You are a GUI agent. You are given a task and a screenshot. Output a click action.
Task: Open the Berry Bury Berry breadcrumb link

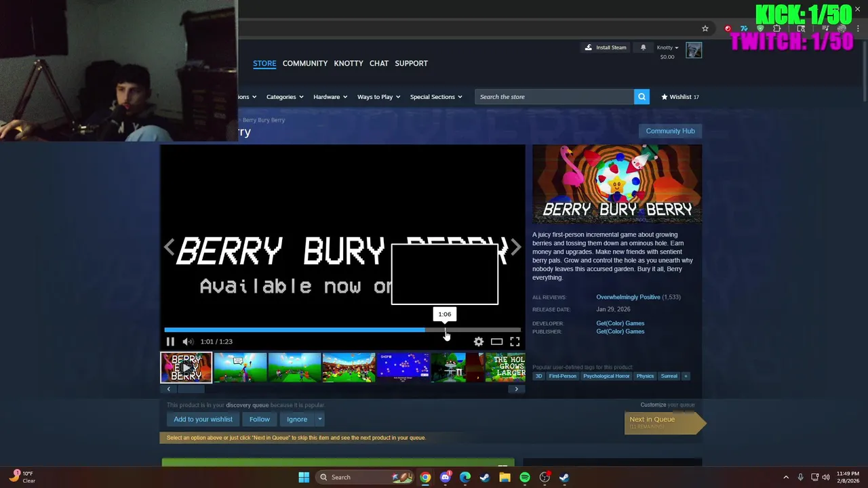264,120
